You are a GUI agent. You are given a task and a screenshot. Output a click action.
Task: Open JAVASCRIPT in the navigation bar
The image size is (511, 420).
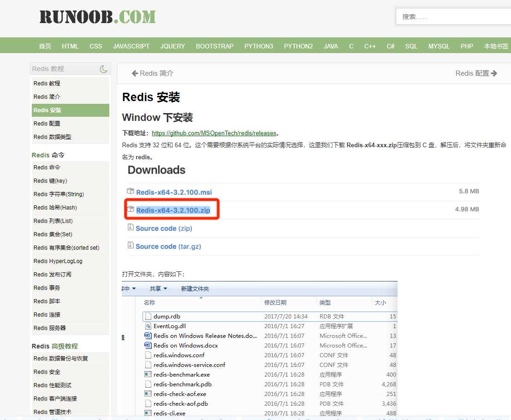(131, 46)
